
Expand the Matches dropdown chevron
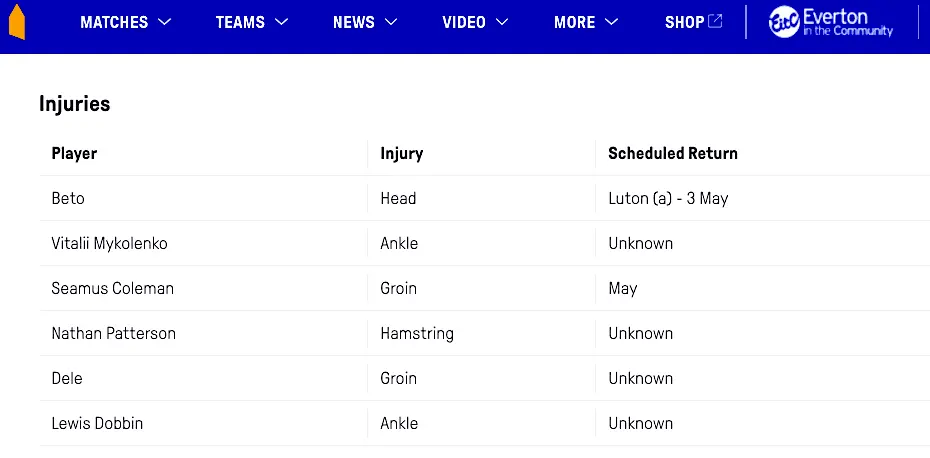point(165,22)
